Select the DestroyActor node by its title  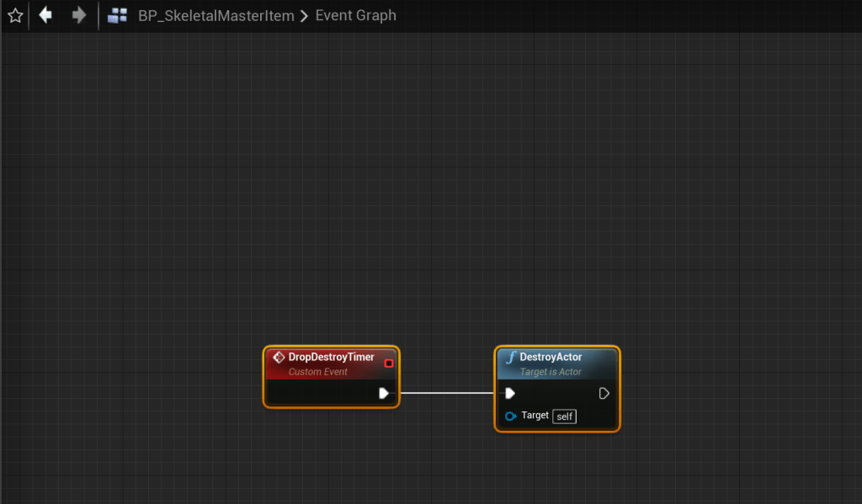click(551, 357)
